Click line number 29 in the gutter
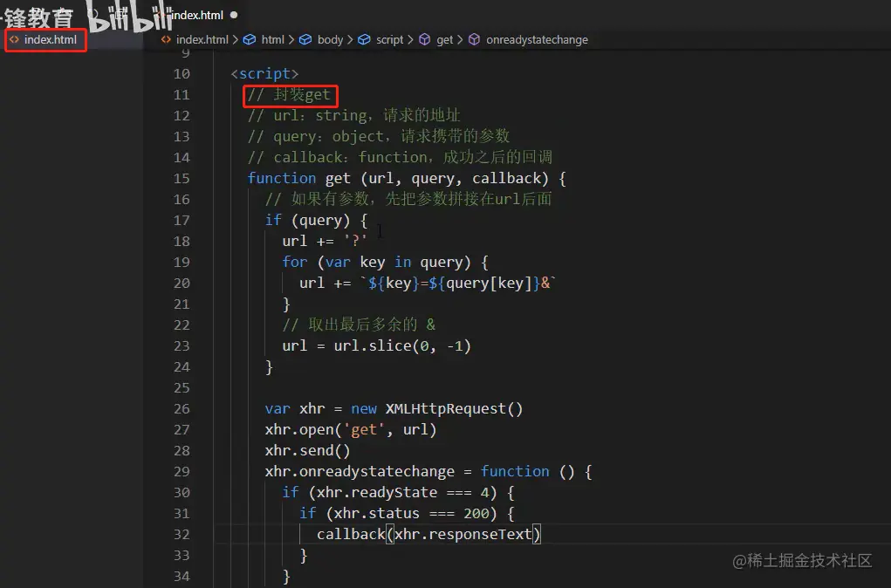Viewport: 891px width, 588px height. (182, 472)
